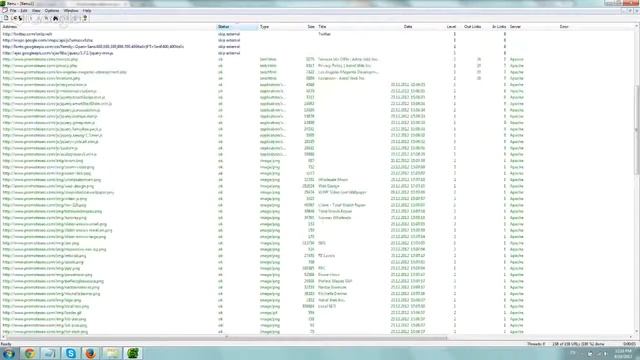Sort by the Address column header
This screenshot has height=360, width=640.
(108, 27)
